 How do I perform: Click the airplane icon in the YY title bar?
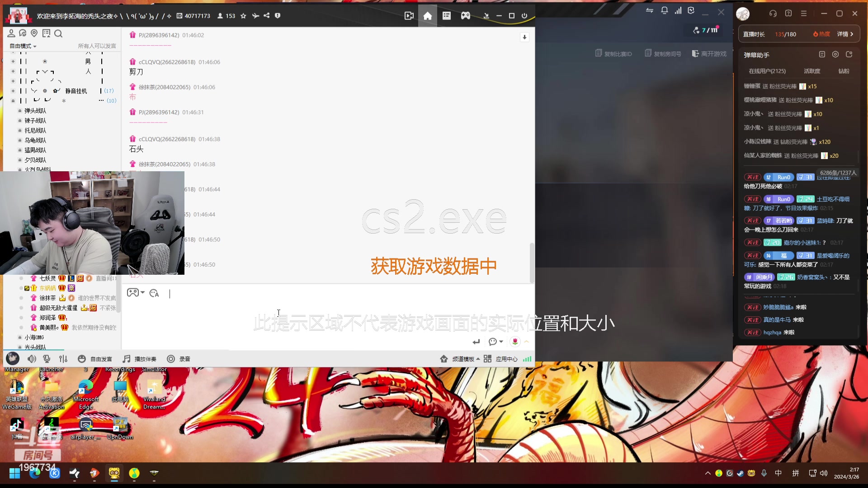coord(255,16)
